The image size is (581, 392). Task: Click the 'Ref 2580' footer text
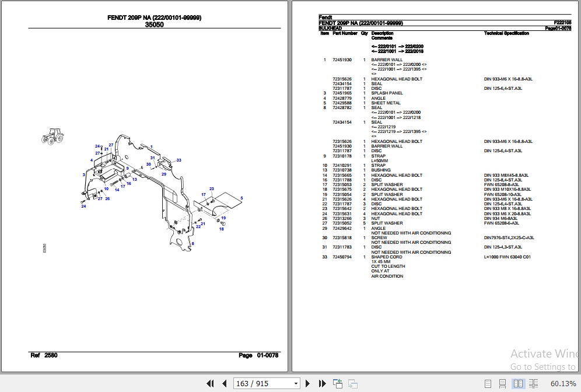coord(44,355)
